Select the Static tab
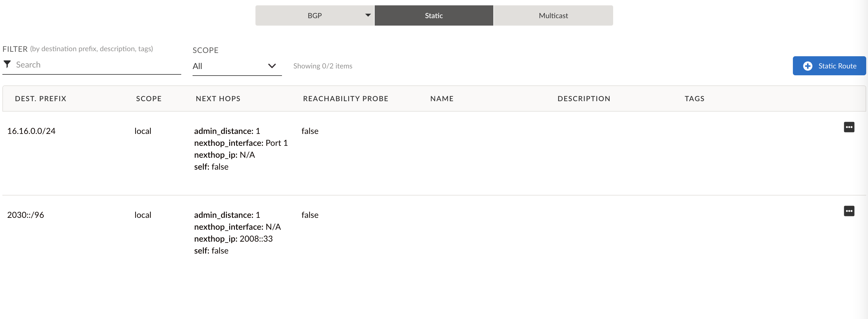Screen dimensions: 868x319 [434, 15]
